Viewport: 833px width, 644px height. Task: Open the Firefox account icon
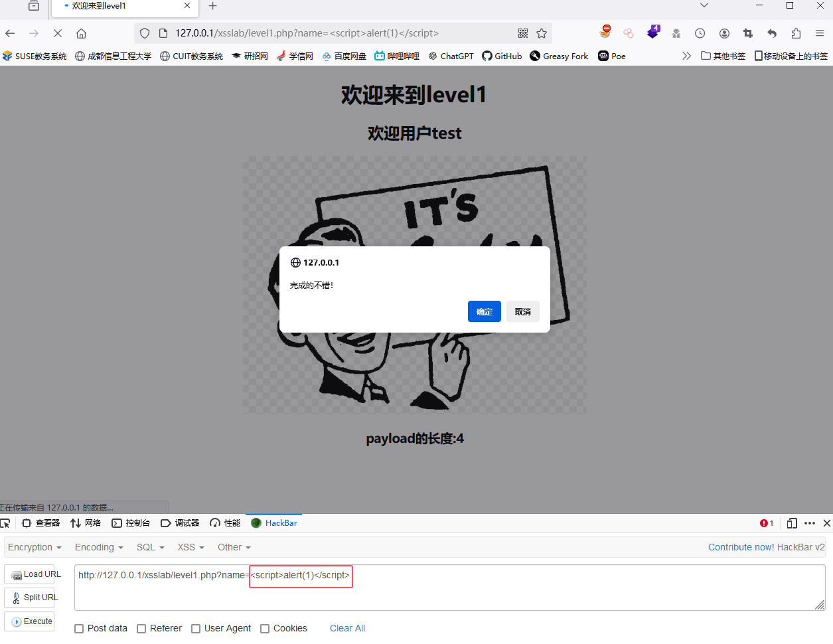724,33
